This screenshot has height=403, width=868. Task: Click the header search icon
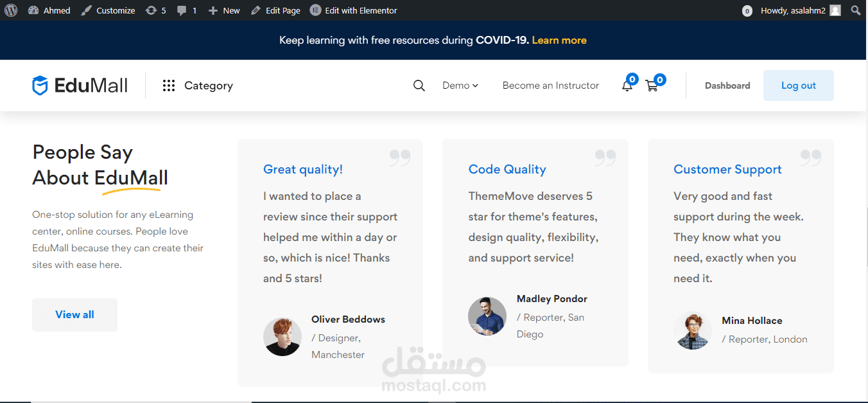[419, 85]
